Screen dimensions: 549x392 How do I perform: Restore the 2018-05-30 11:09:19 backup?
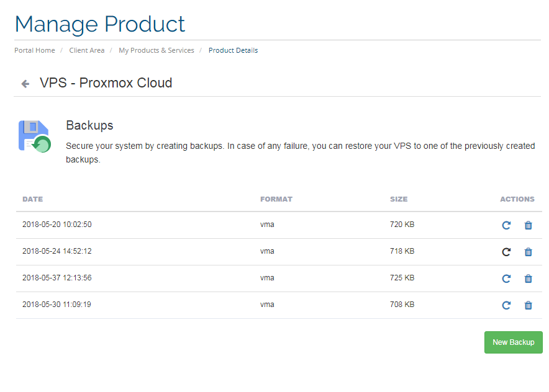(506, 305)
